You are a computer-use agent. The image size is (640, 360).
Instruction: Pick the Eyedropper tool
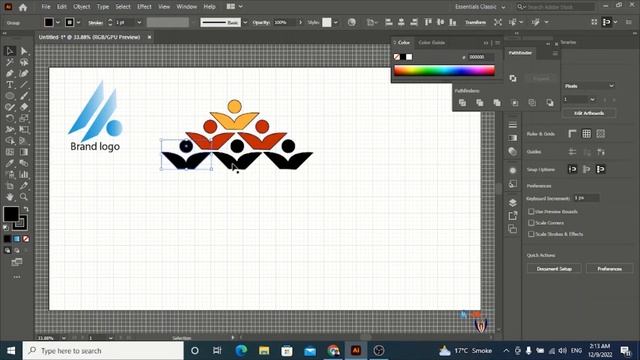tap(10, 163)
